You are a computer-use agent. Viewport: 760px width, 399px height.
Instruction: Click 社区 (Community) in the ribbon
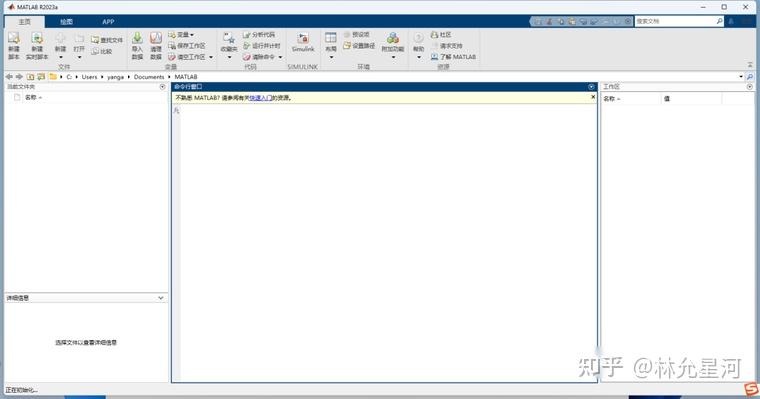[441, 34]
